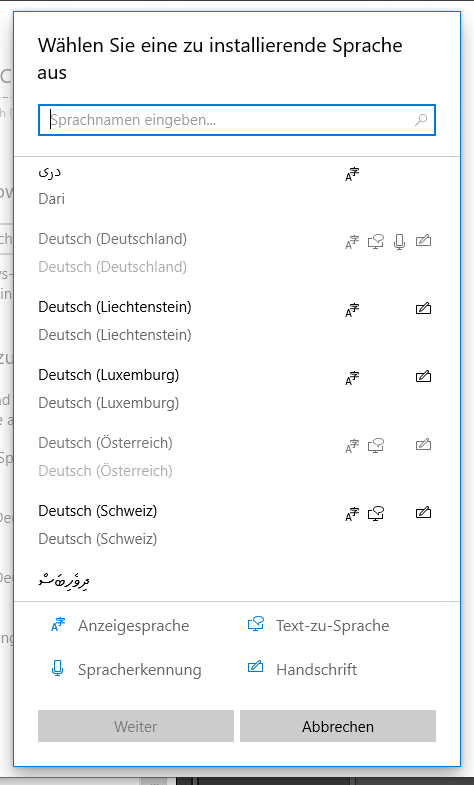474x785 pixels.
Task: Select Deutsch (Liechtenstein) from the list
Action: [x=236, y=320]
